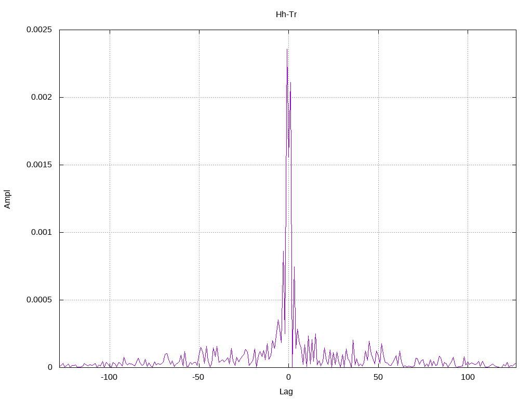Image resolution: width=532 pixels, height=399 pixels.
Task: Click the Y-axis tick 0.0025
Action: click(x=39, y=30)
